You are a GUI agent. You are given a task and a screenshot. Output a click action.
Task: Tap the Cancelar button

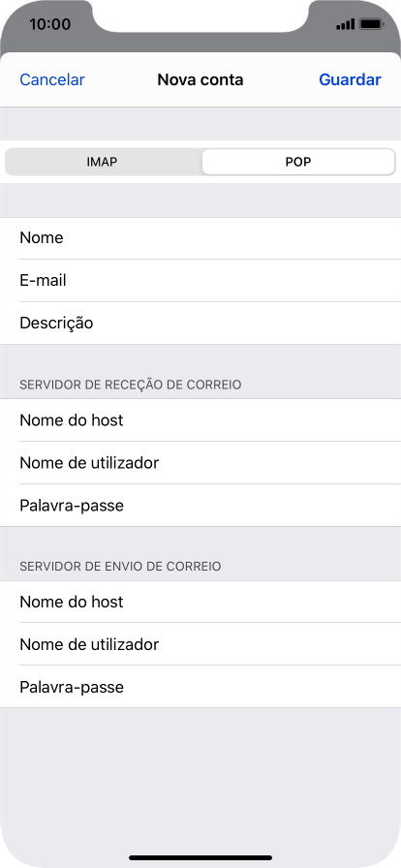52,79
